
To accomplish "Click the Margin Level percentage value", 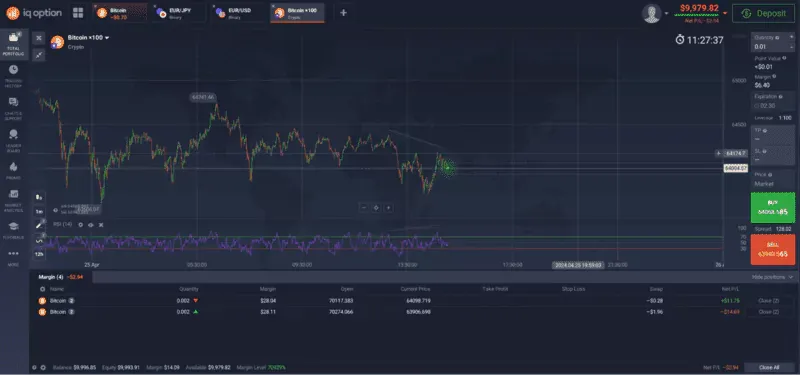I will pyautogui.click(x=278, y=367).
